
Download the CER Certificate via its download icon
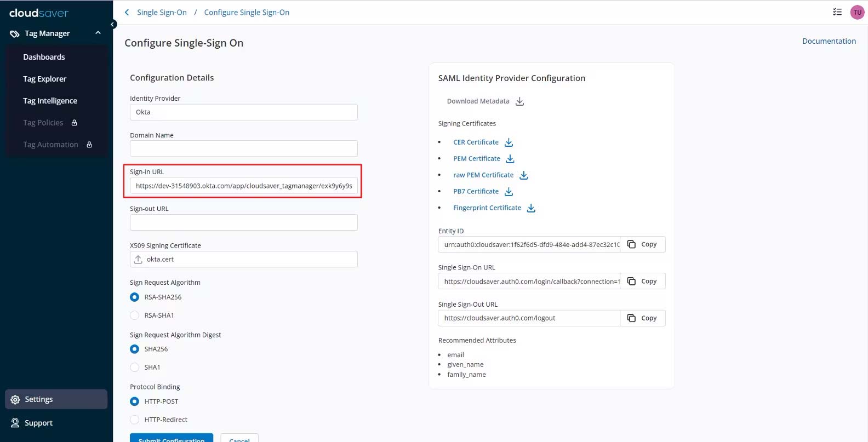point(509,142)
